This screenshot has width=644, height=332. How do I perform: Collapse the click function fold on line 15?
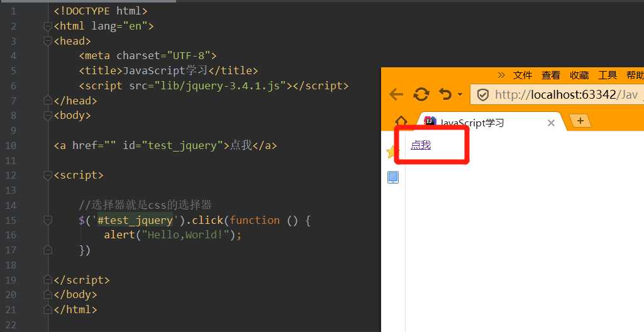click(48, 221)
